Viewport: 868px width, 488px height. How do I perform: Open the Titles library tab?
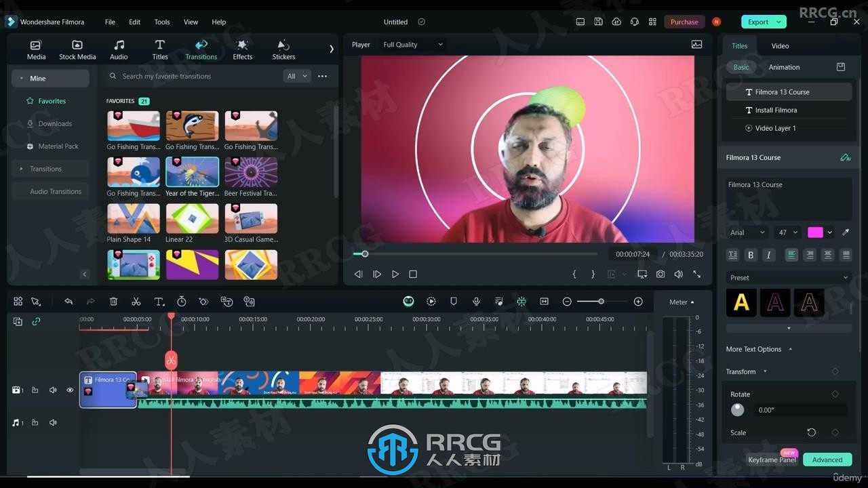(160, 49)
